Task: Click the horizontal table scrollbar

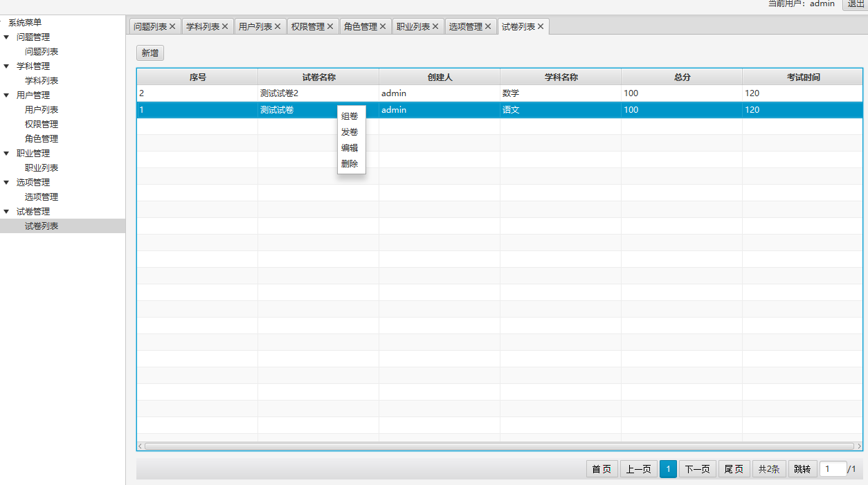Action: pyautogui.click(x=498, y=446)
